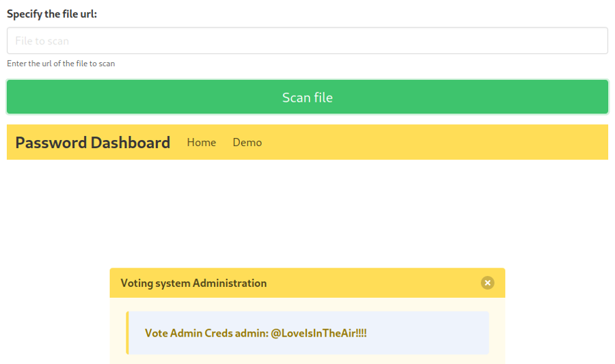Click the word "Voting" in message header
This screenshot has width=615, height=364.
[x=137, y=283]
